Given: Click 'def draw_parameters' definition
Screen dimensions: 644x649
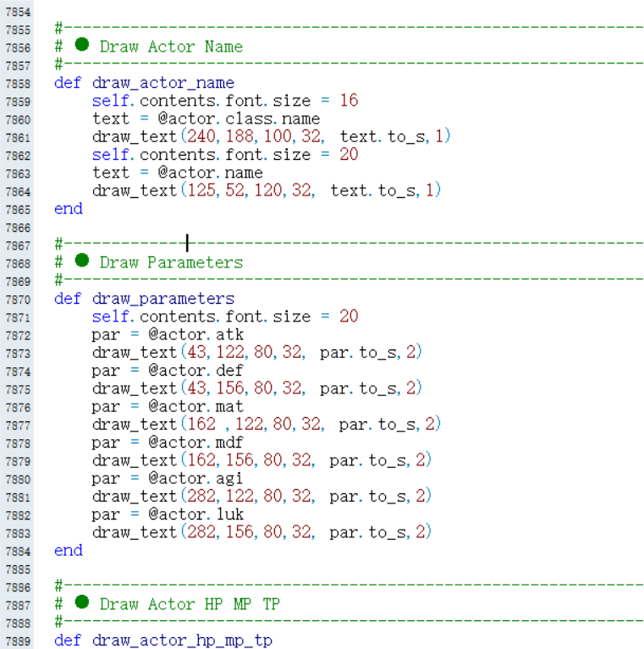Looking at the screenshot, I should pyautogui.click(x=144, y=299).
